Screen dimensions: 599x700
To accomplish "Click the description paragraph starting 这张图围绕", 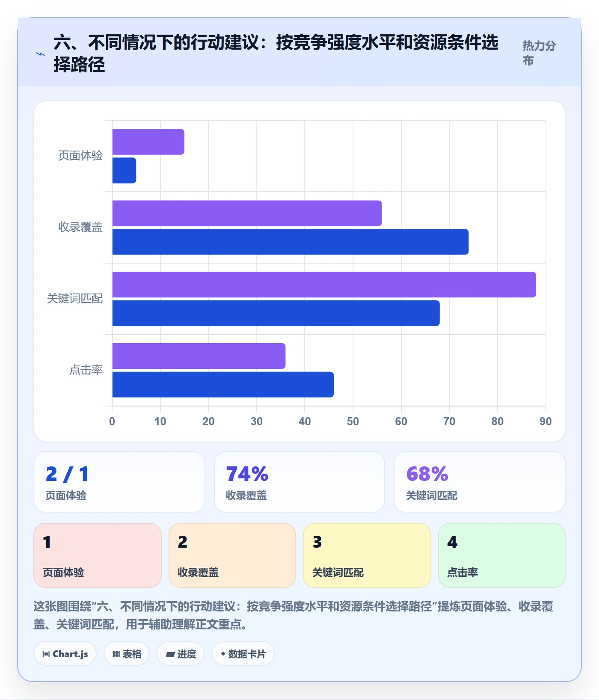I will pos(294,615).
